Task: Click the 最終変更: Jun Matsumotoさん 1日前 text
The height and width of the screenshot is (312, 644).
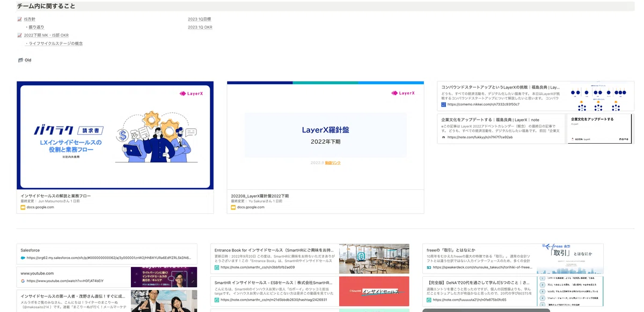Action: pyautogui.click(x=50, y=201)
